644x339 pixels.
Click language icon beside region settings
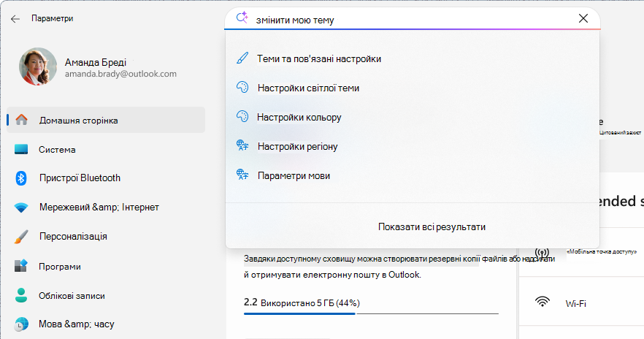point(242,145)
